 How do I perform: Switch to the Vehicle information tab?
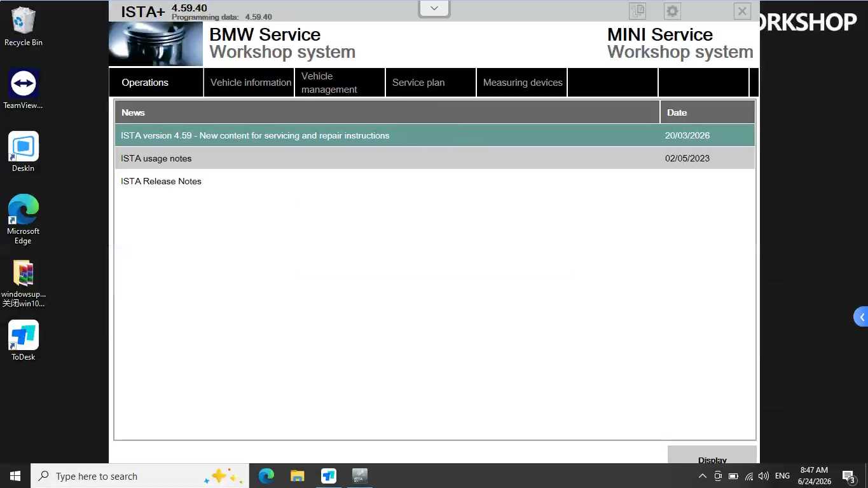249,83
